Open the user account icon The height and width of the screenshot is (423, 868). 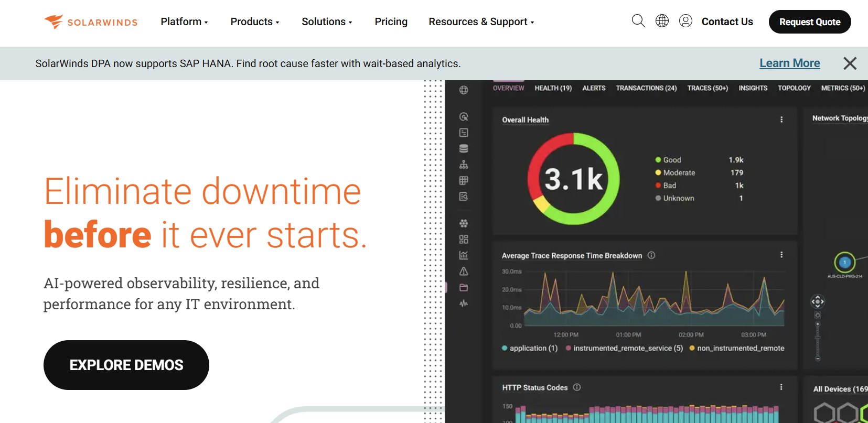[x=685, y=21]
